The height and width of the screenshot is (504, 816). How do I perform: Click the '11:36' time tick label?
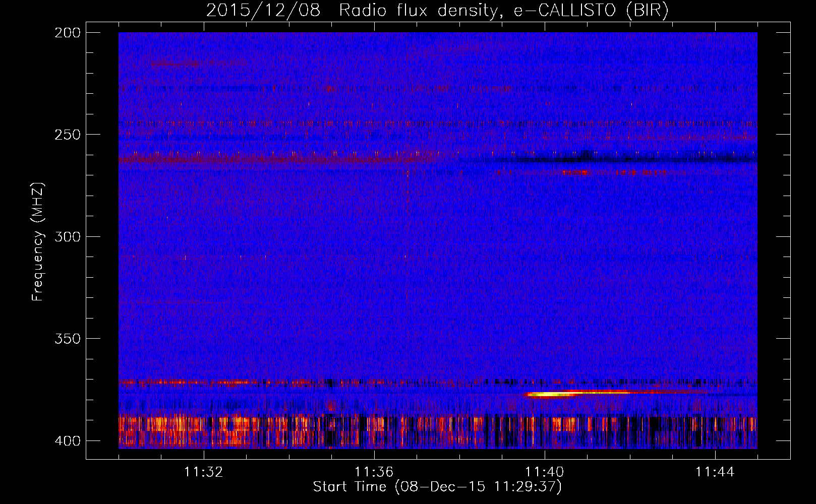click(374, 472)
